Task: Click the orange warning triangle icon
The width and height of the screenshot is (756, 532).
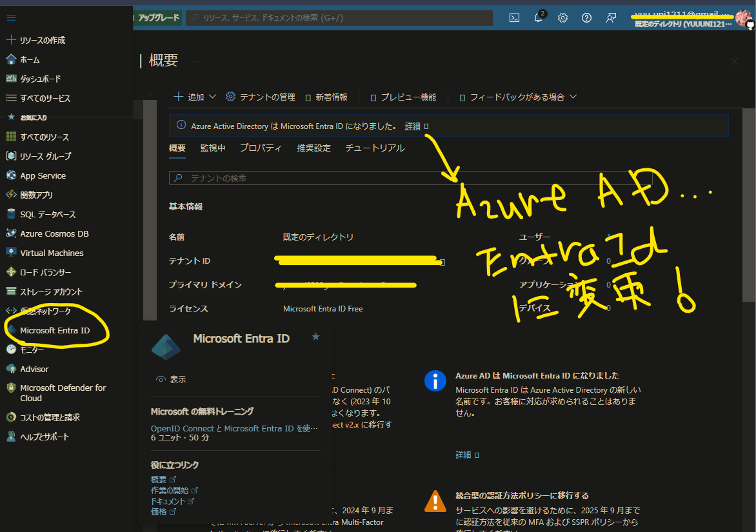Action: [435, 500]
